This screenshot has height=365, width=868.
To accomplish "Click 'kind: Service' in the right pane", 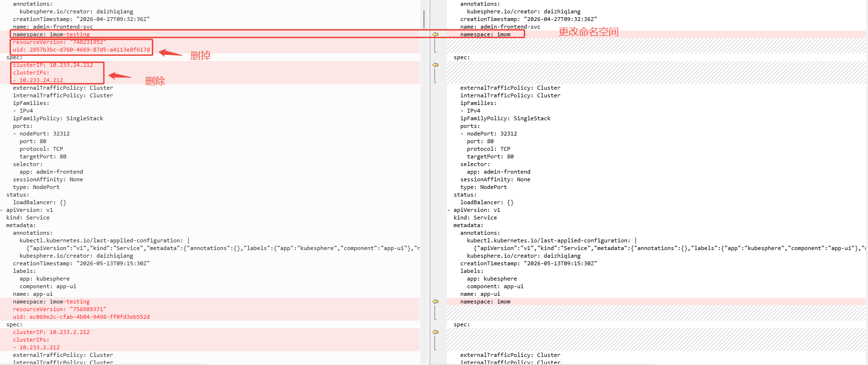I will [475, 218].
